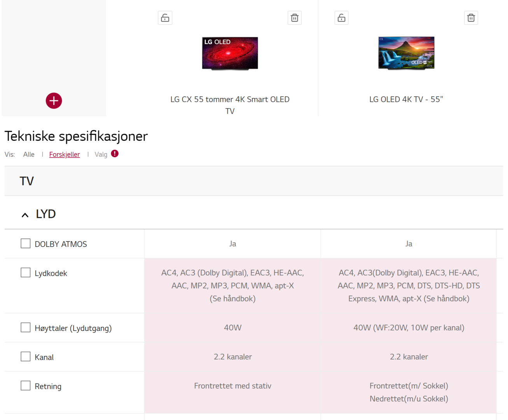Show all specs via Alle

29,154
